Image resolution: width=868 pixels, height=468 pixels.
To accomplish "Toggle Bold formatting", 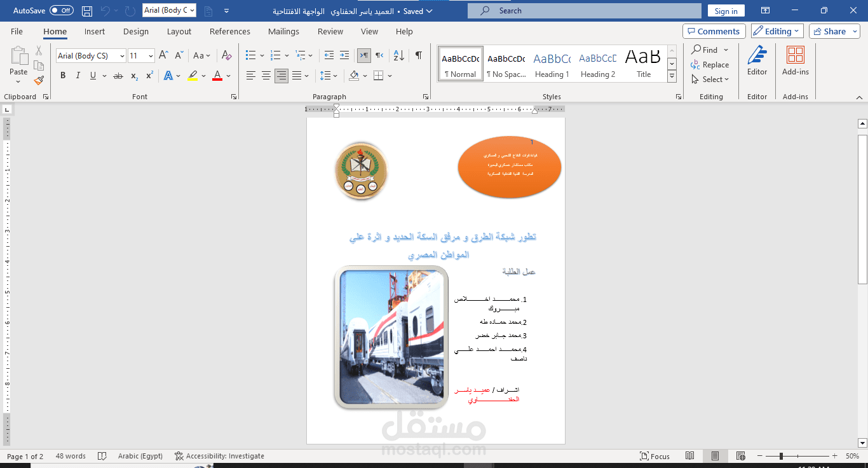I will point(63,76).
